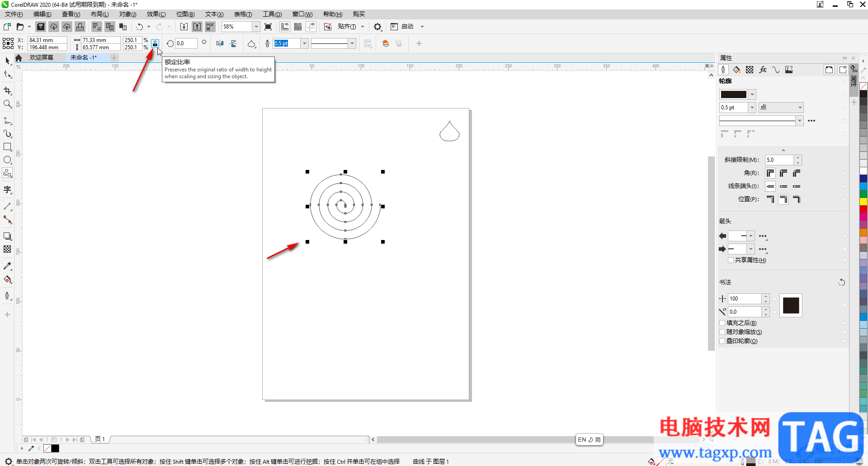Click the undo arrow icon
868x466 pixels.
[x=140, y=27]
